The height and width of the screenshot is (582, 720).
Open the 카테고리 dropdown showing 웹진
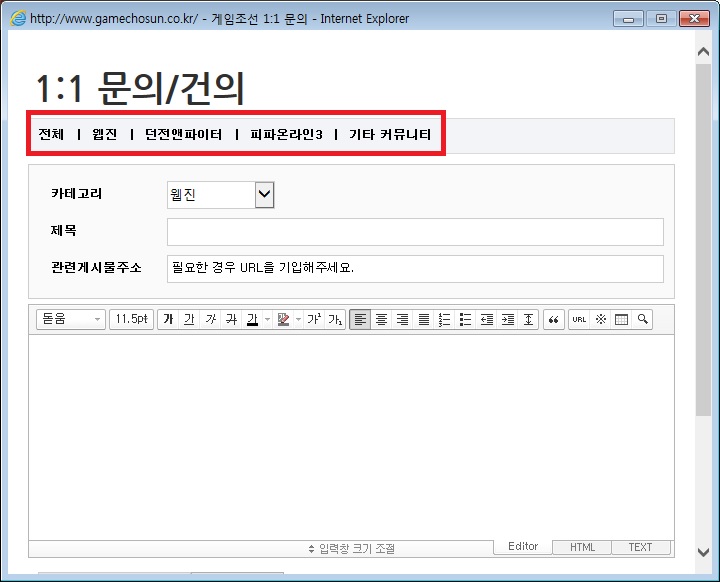(x=220, y=195)
